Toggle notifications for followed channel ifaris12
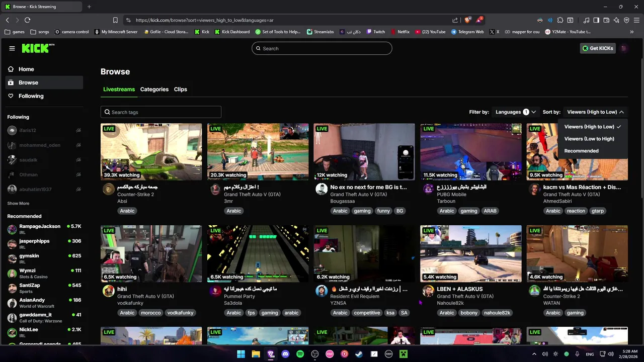This screenshot has height=362, width=644. pos(78,130)
